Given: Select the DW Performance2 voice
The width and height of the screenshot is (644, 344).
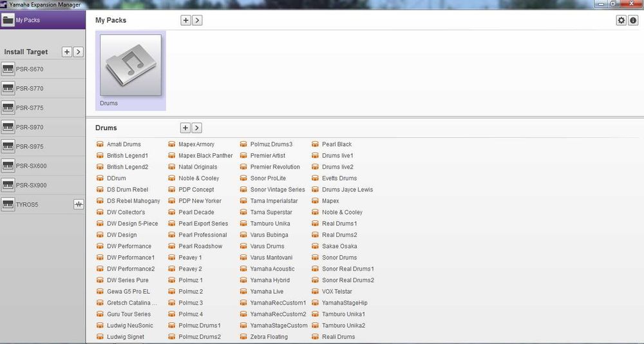Looking at the screenshot, I should [131, 269].
